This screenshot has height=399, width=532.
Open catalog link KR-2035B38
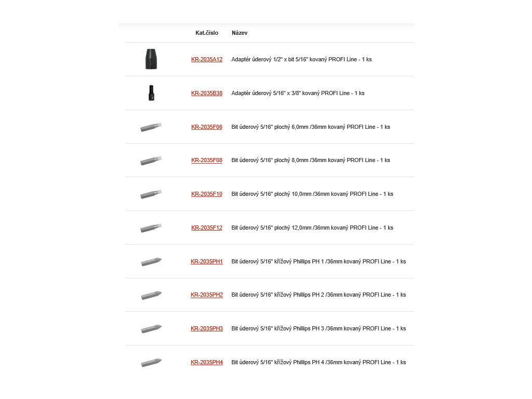point(207,94)
